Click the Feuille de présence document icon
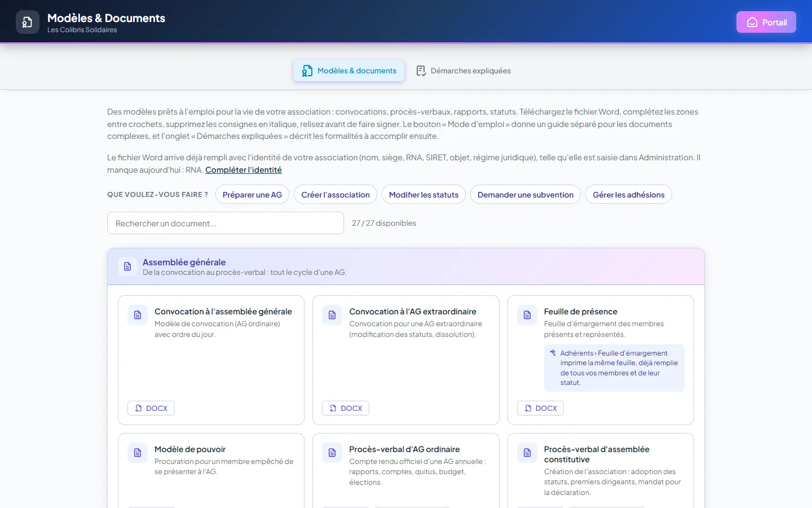 tap(527, 315)
